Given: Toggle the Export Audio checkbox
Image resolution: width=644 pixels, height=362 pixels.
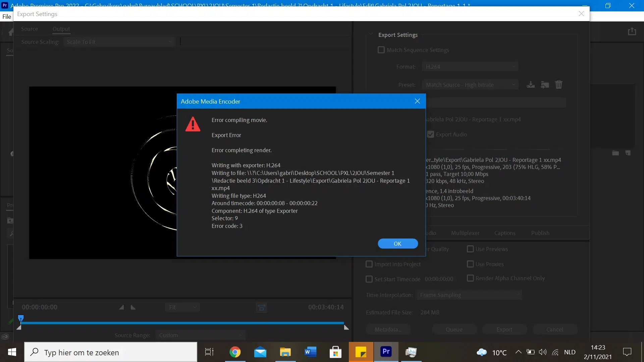Looking at the screenshot, I should coord(431,134).
